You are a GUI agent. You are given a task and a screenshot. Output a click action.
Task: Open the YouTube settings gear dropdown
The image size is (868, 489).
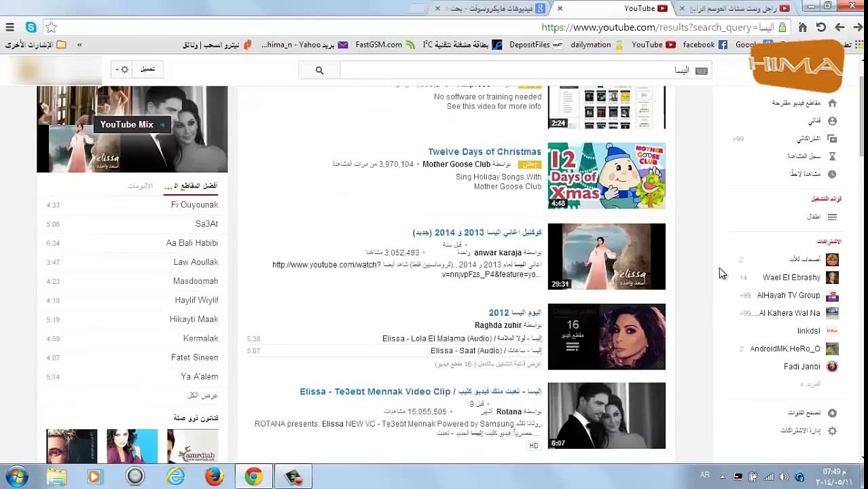tap(122, 69)
